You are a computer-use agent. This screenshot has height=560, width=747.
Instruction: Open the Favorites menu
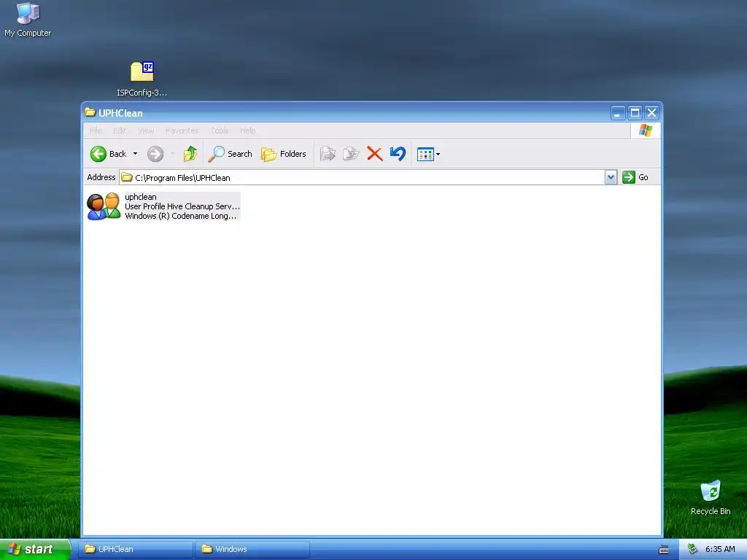click(182, 131)
